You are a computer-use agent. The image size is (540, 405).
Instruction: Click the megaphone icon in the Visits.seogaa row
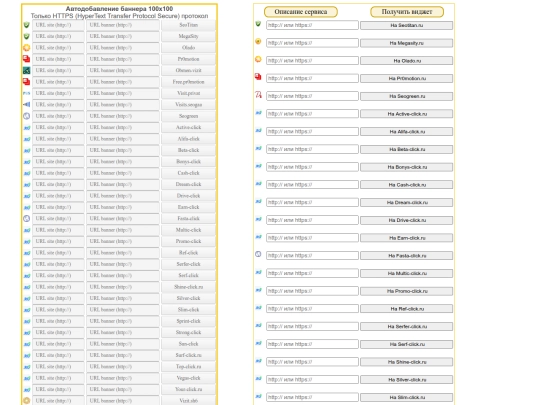tap(27, 105)
